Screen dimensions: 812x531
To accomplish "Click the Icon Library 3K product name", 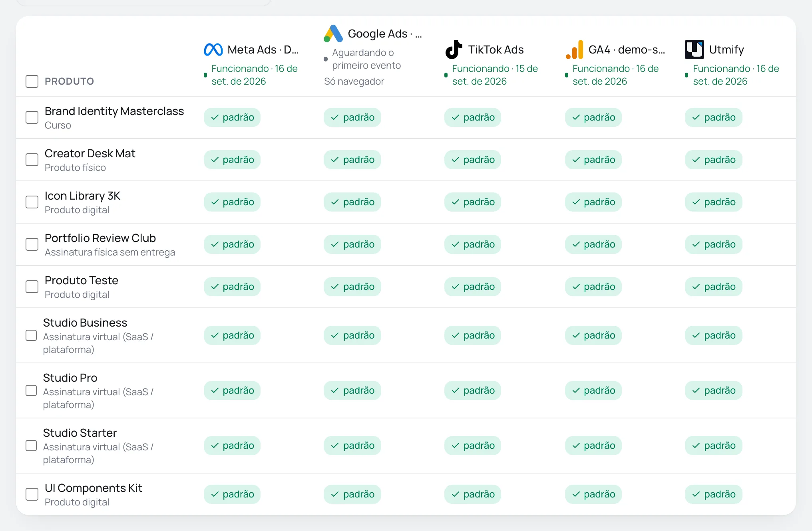I will pos(82,196).
